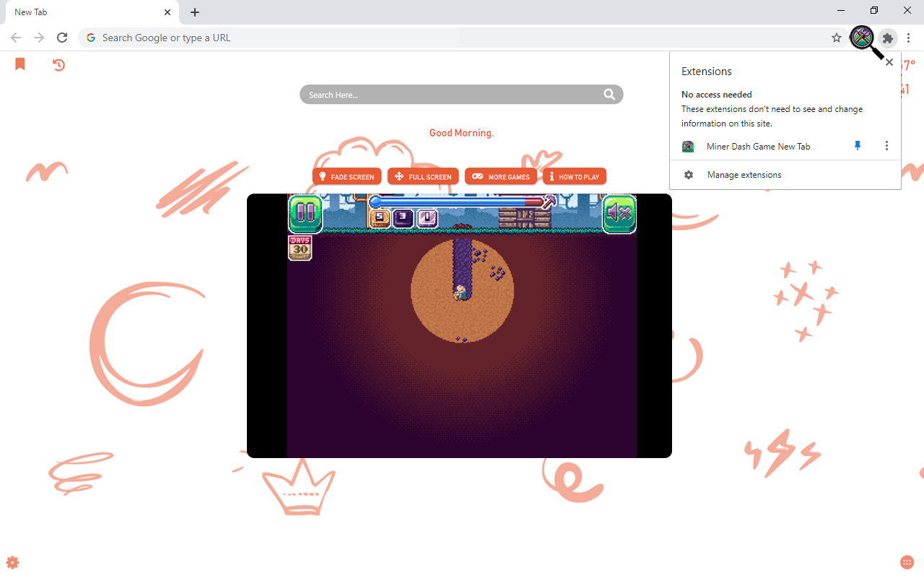The width and height of the screenshot is (924, 578).
Task: Click the Miner Dash Game New Tab entry
Action: [758, 147]
